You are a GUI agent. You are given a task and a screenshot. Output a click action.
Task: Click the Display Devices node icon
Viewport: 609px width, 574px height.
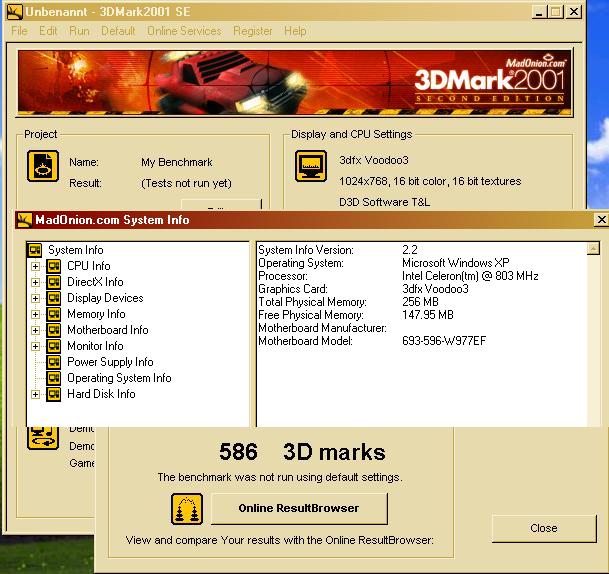54,298
